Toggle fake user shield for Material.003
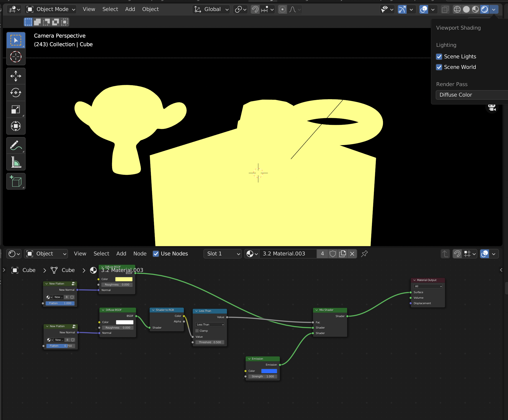The image size is (508, 420). pos(333,254)
